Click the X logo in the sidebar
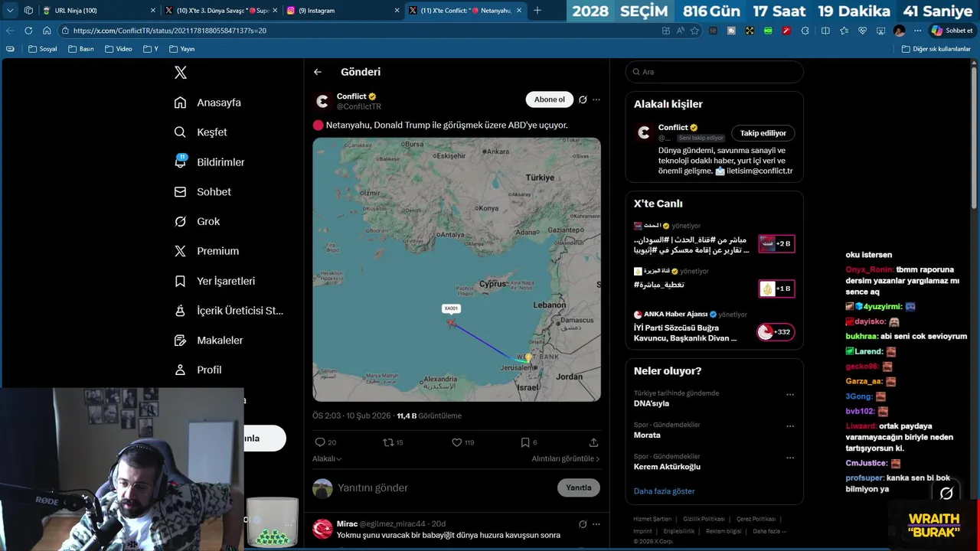 [181, 73]
